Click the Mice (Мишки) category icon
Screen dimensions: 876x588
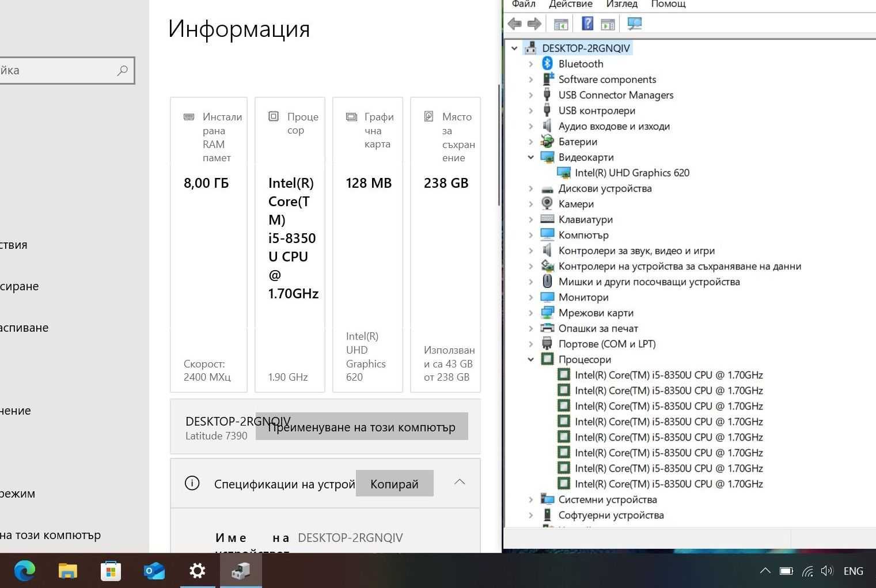(547, 282)
